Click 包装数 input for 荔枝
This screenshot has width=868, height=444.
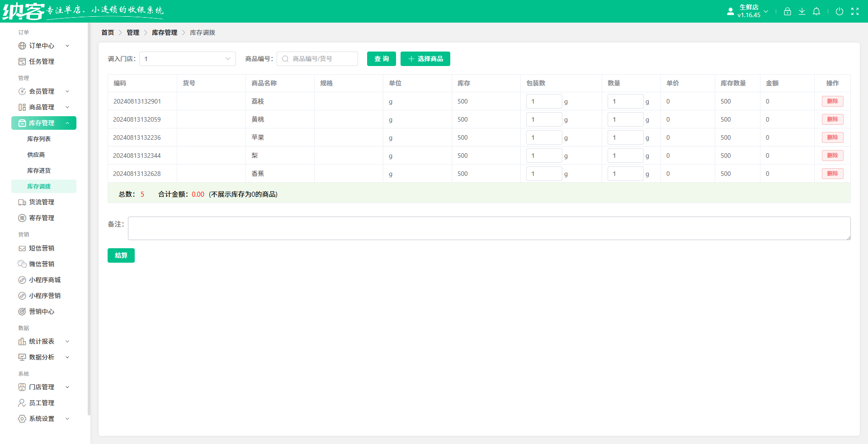pos(544,101)
